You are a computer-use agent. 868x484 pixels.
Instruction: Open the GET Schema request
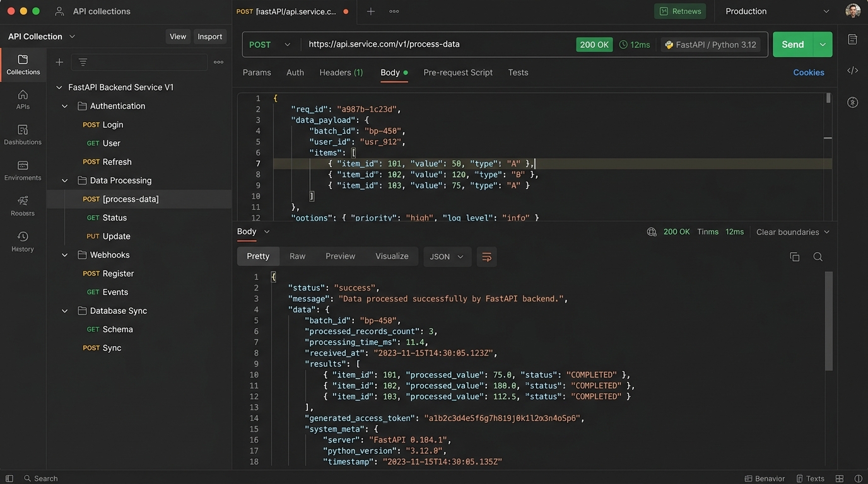[x=109, y=330]
